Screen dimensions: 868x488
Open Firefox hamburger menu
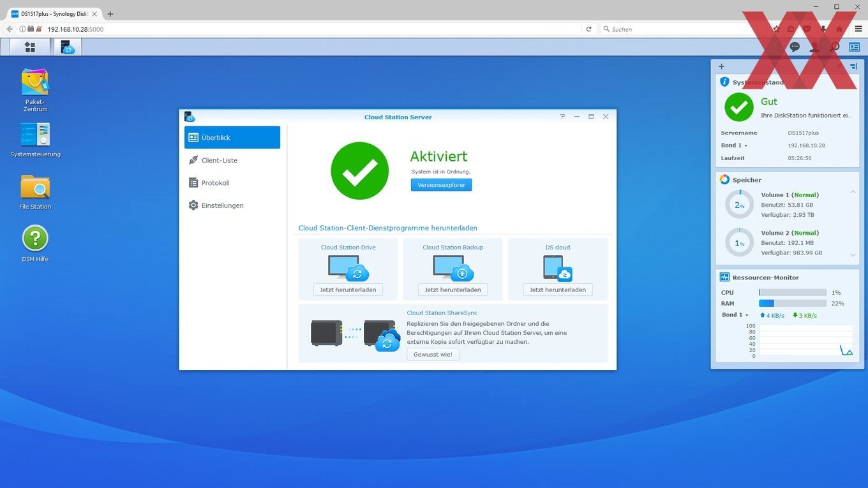tap(858, 29)
